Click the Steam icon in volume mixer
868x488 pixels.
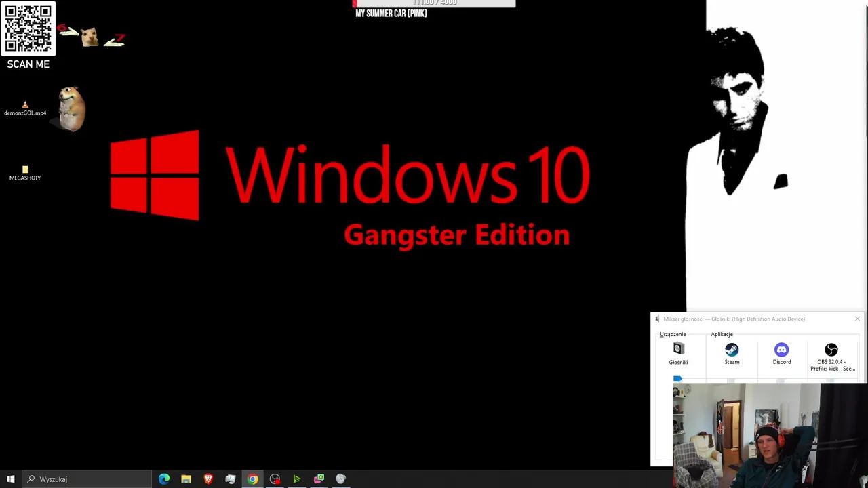click(x=732, y=349)
